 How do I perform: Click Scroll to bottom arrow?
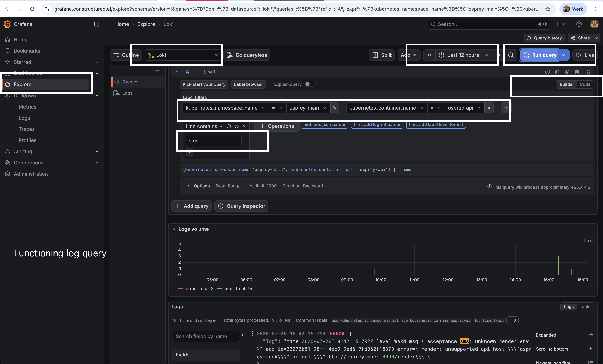[590, 349]
